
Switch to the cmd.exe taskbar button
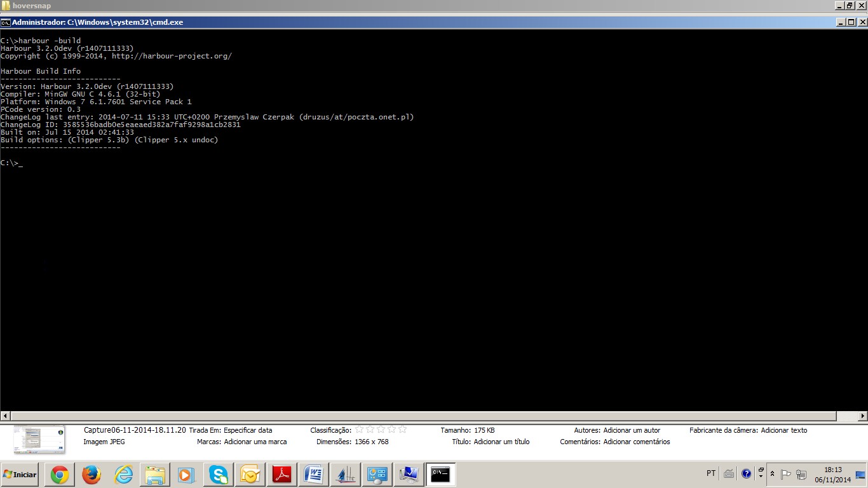coord(441,475)
